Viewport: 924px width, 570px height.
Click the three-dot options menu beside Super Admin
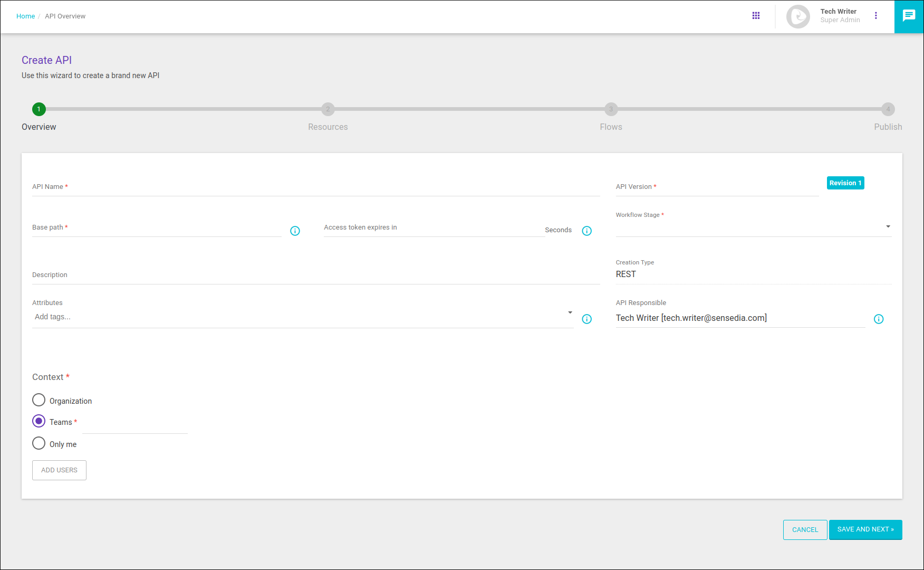[x=876, y=15]
